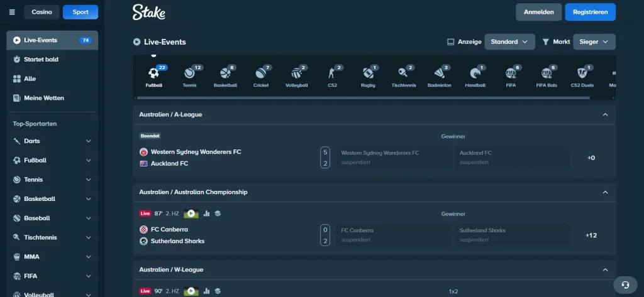Switch to the Sport tab
The height and width of the screenshot is (297, 644).
80,12
